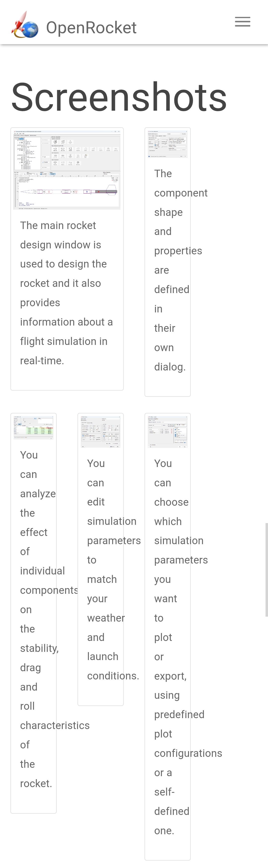Click 'conditions.' in the simulation card caption
Screen dimensions: 268x868
(x=113, y=676)
